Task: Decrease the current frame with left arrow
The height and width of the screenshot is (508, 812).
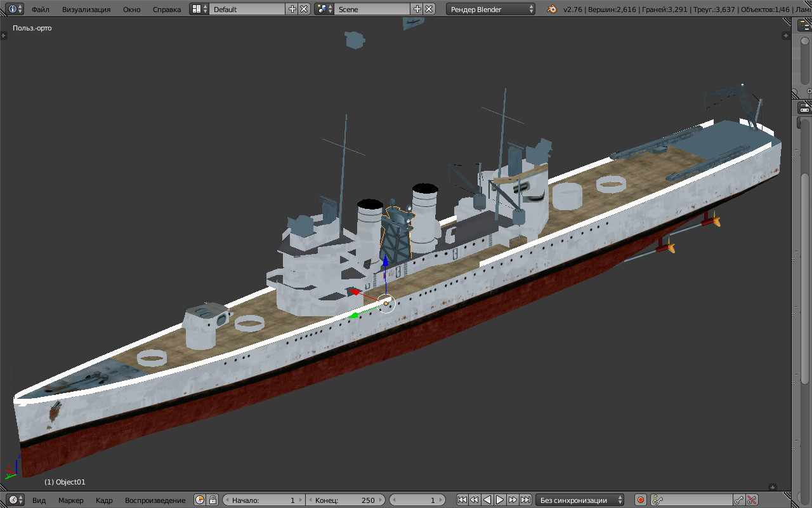Action: point(394,500)
